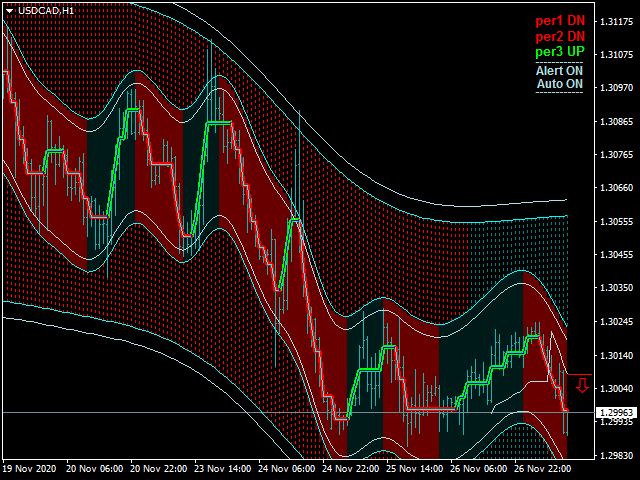Toggle the per2 DN label
The width and height of the screenshot is (640, 480).
(x=560, y=36)
